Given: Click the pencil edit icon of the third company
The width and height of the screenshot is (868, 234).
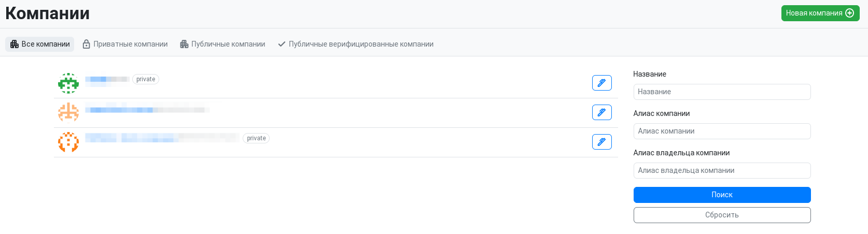Looking at the screenshot, I should [601, 142].
